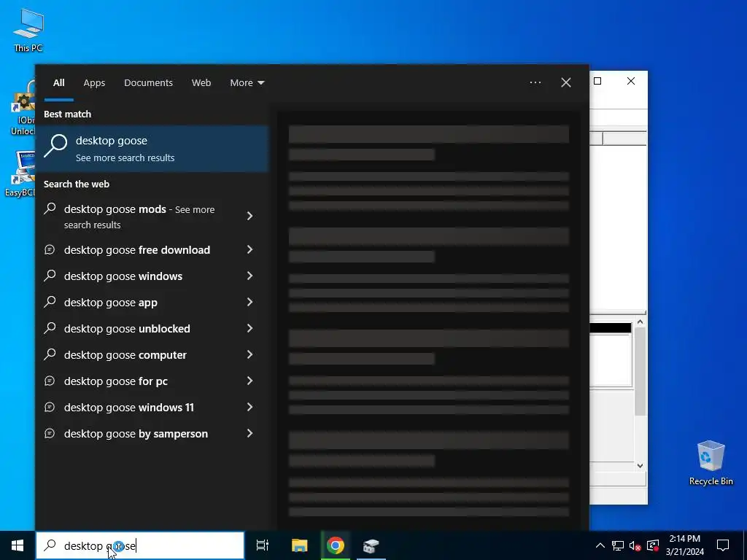Click chat icon beside free download suggestion
This screenshot has width=747, height=560.
[50, 249]
